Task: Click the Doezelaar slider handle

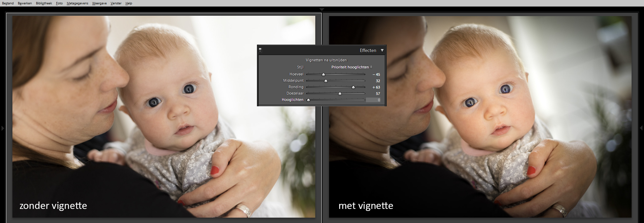Action: [x=340, y=94]
